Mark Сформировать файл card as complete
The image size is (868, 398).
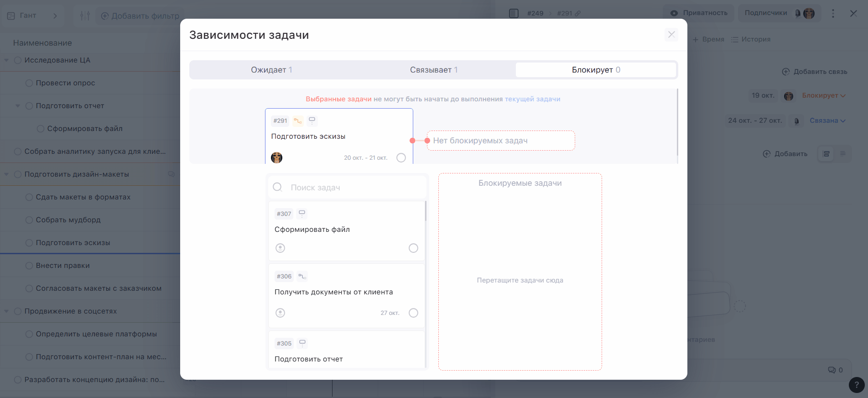tap(413, 248)
